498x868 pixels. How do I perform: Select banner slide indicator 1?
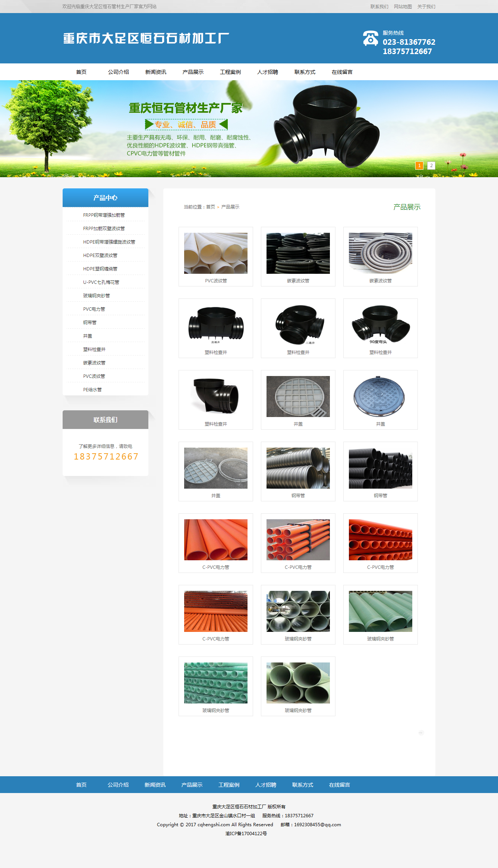(419, 166)
